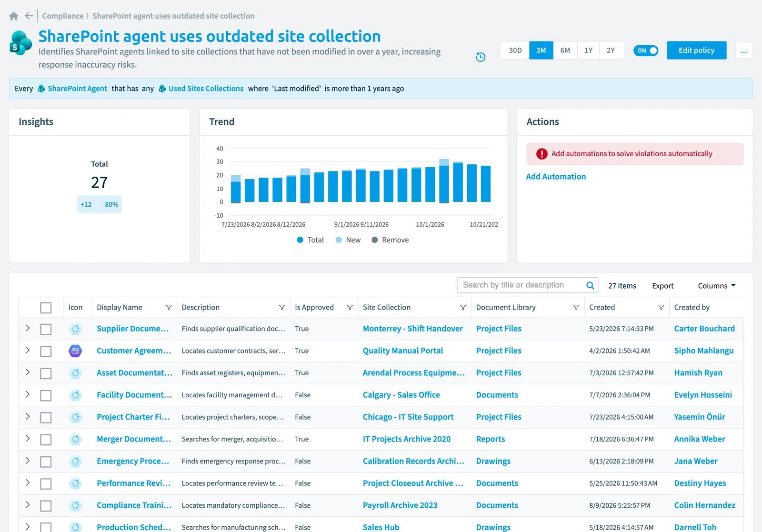Expand the Supplier Document row

tap(28, 328)
